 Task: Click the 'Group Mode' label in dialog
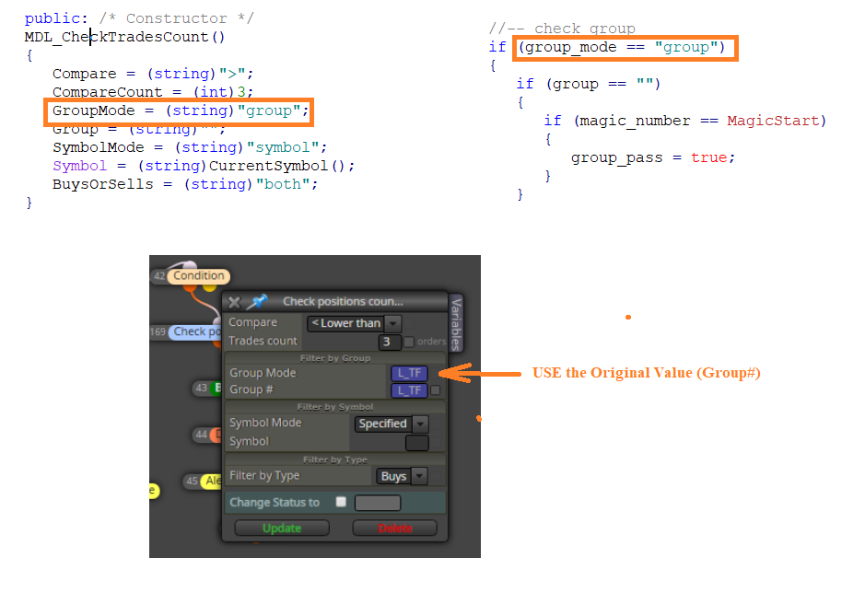(263, 373)
